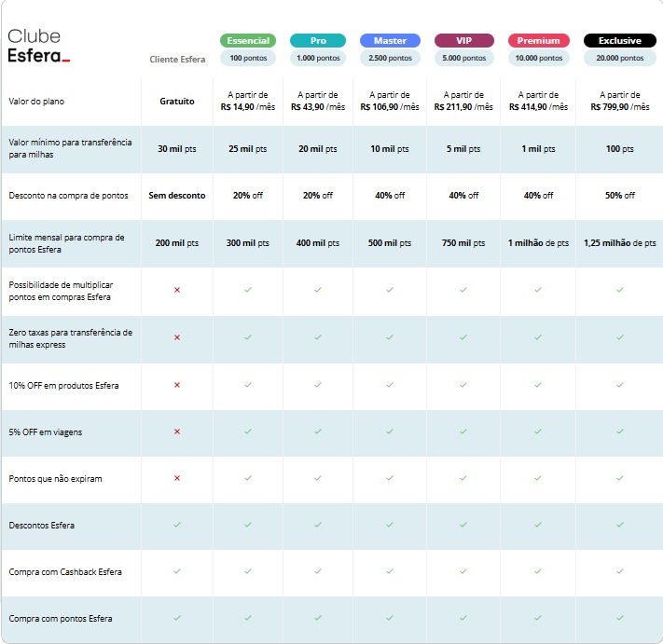Image resolution: width=663 pixels, height=644 pixels.
Task: Click Essencial checkmark for 5% OFF em viagens
Action: 248,432
